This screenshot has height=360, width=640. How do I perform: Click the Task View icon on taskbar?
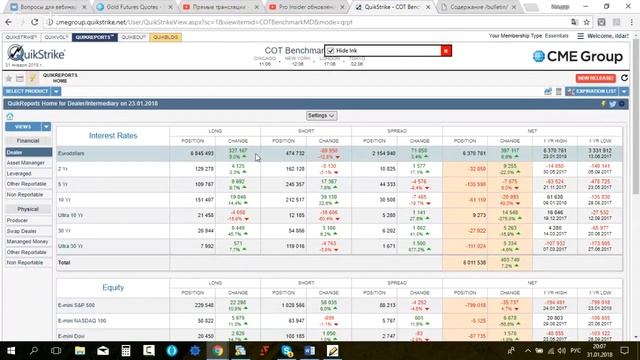(56, 351)
